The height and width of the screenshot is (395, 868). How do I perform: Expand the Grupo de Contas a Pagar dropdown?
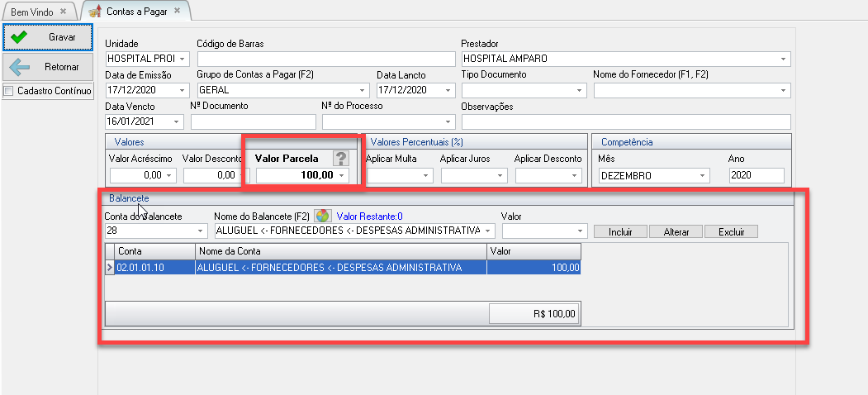coord(363,90)
